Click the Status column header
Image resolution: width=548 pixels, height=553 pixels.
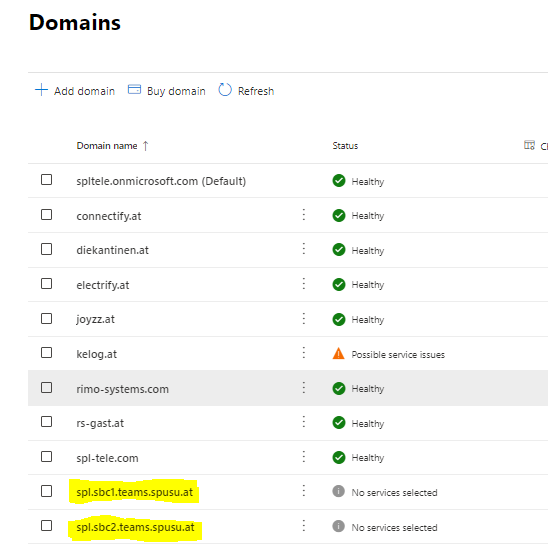pos(345,146)
